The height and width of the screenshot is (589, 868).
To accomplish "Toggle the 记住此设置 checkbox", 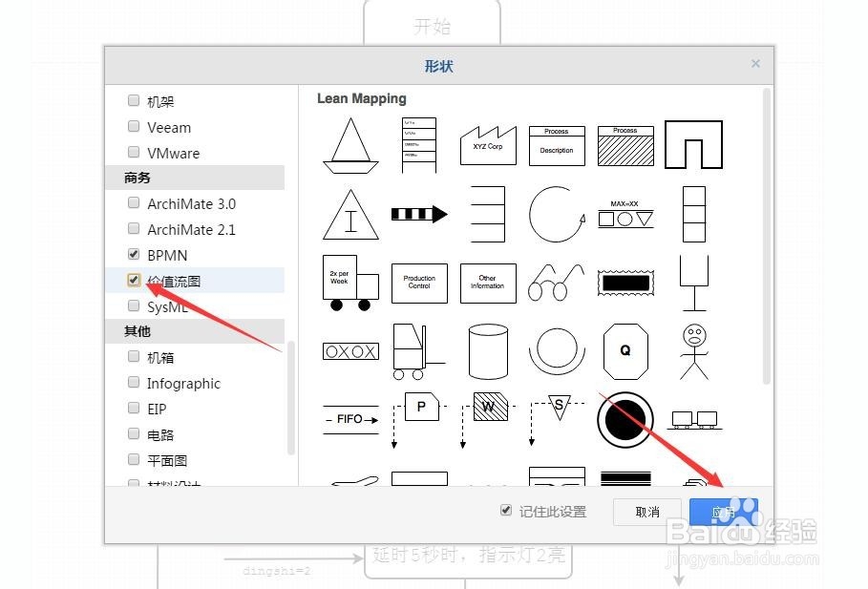I will 505,511.
